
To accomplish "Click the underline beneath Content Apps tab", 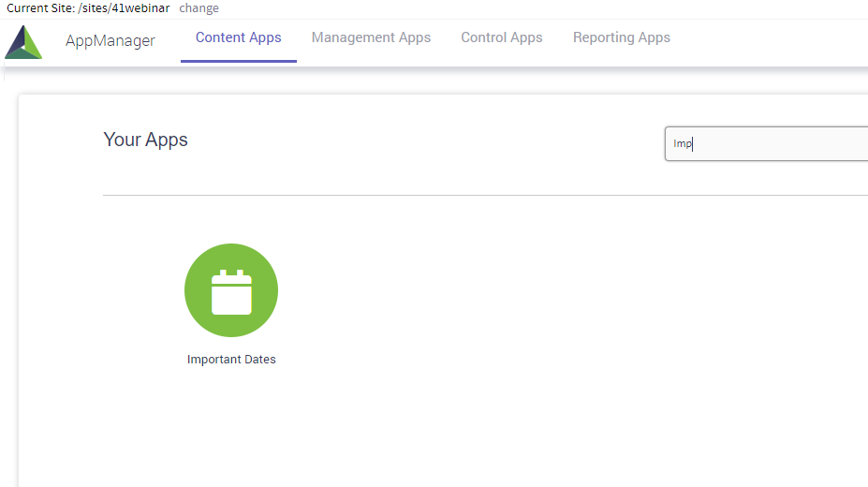I will point(238,61).
